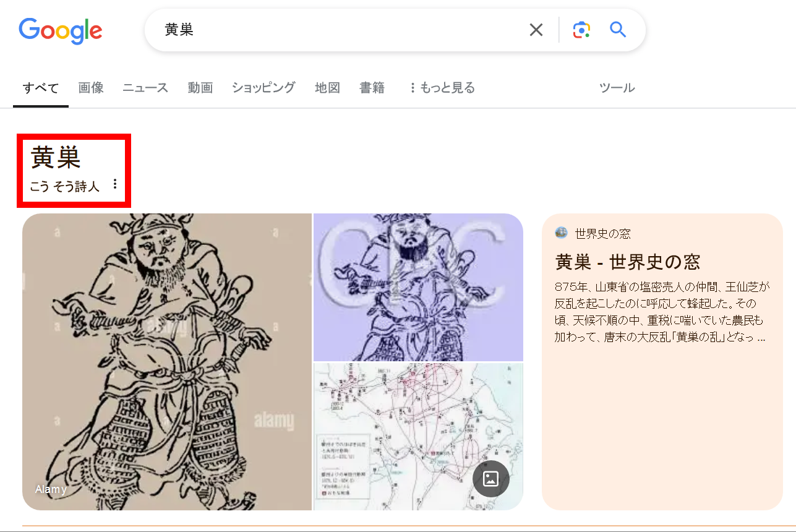This screenshot has width=796, height=532.
Task: Open the purple-tinted portrait thumbnail
Action: pyautogui.click(x=419, y=287)
